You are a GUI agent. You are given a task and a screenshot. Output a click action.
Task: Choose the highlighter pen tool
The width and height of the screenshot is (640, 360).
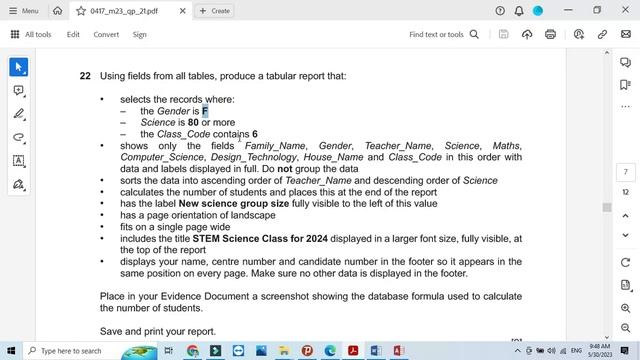pos(18,114)
